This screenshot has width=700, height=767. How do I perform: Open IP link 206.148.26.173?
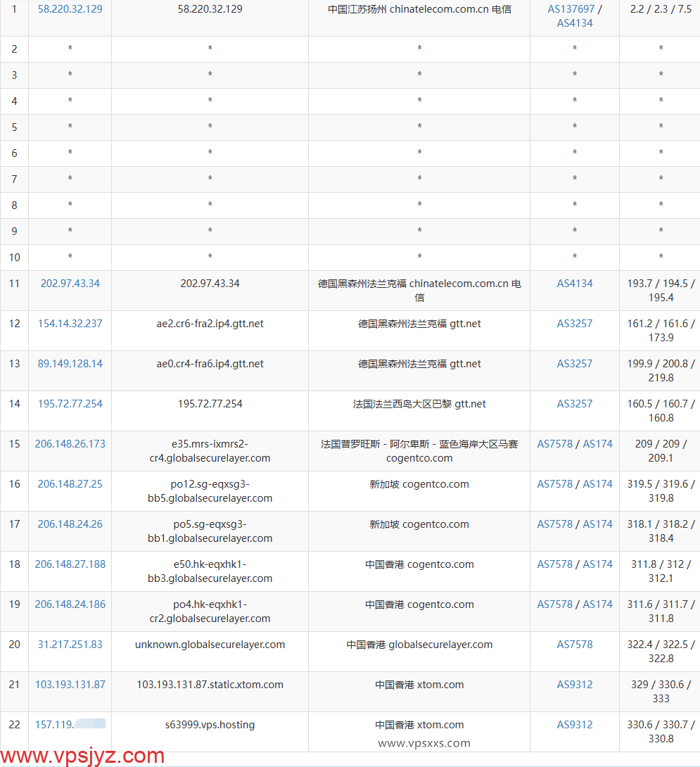click(70, 444)
